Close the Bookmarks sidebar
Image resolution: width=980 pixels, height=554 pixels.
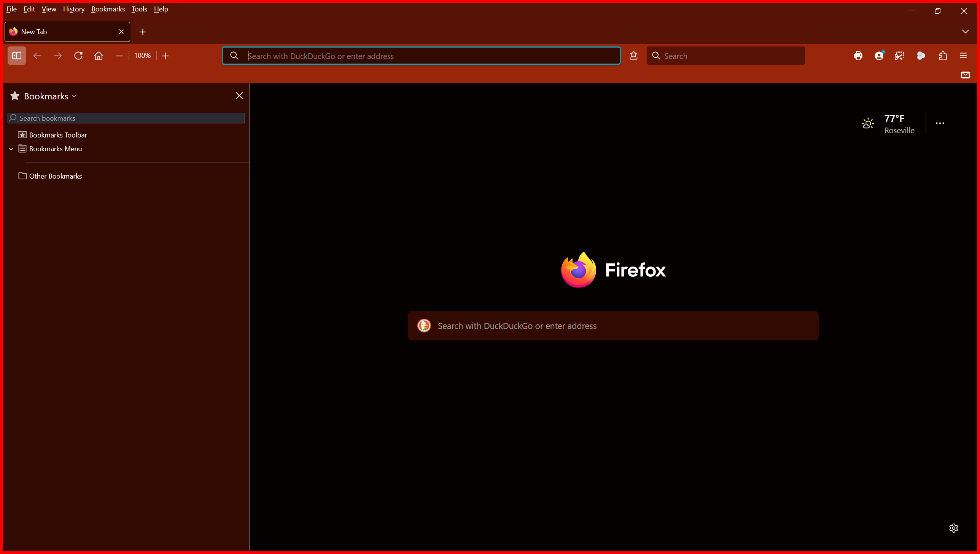tap(239, 96)
